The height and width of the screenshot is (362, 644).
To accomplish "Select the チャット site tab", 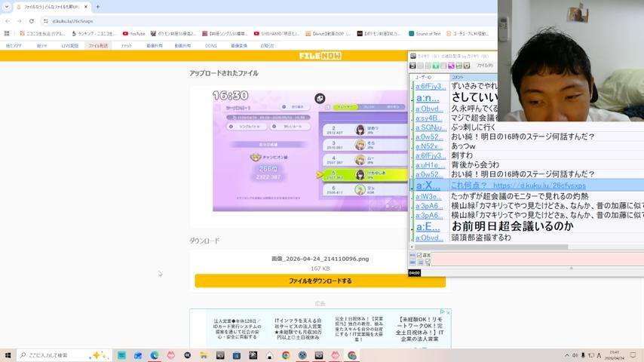I will (x=126, y=45).
